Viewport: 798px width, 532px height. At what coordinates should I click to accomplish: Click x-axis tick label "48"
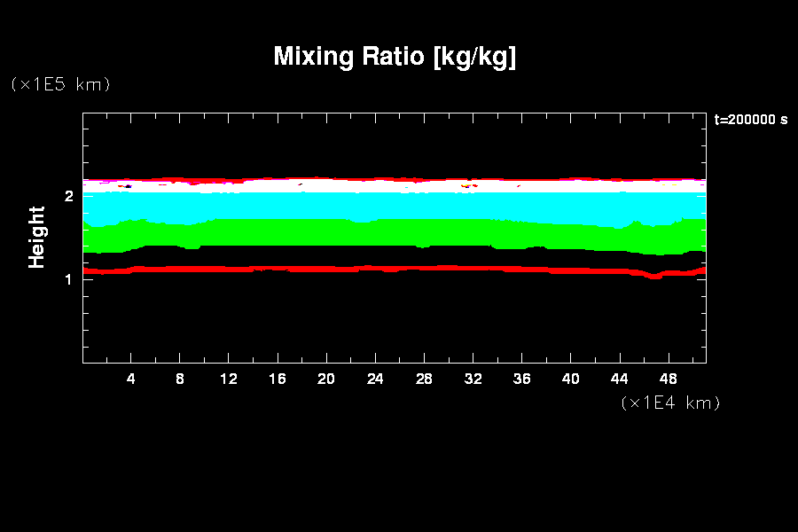(x=668, y=379)
